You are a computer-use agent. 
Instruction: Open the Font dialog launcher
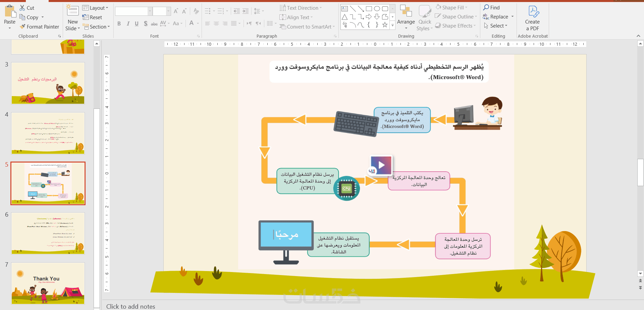[198, 36]
